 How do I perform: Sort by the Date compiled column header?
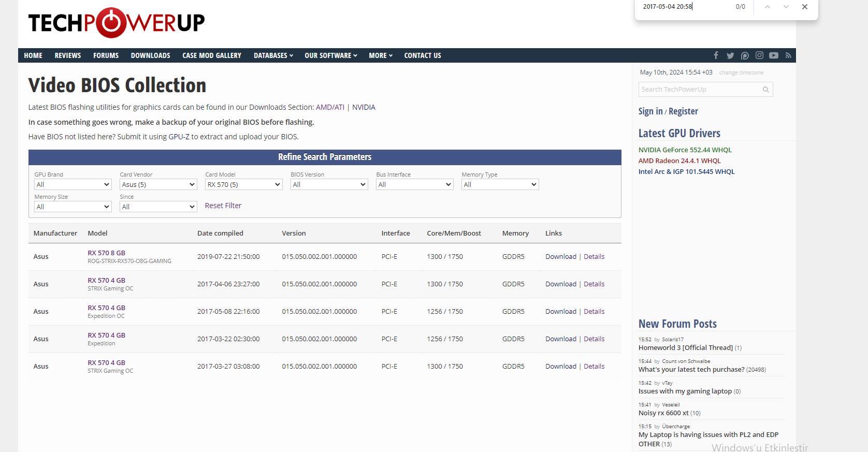click(220, 233)
